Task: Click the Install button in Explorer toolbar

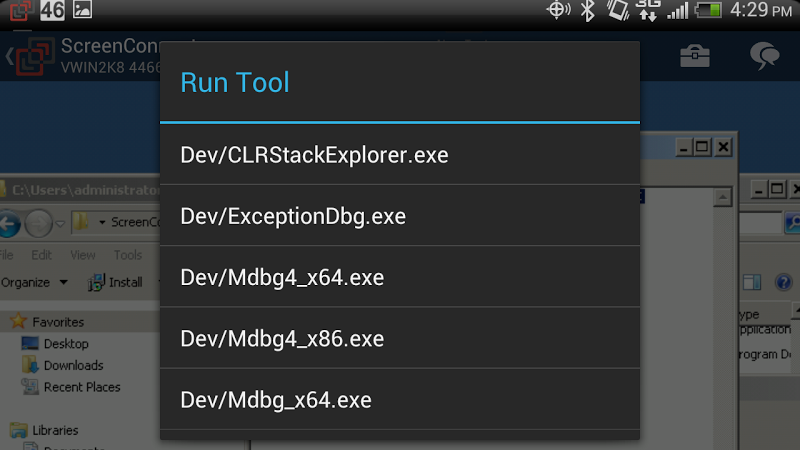Action: tap(116, 282)
